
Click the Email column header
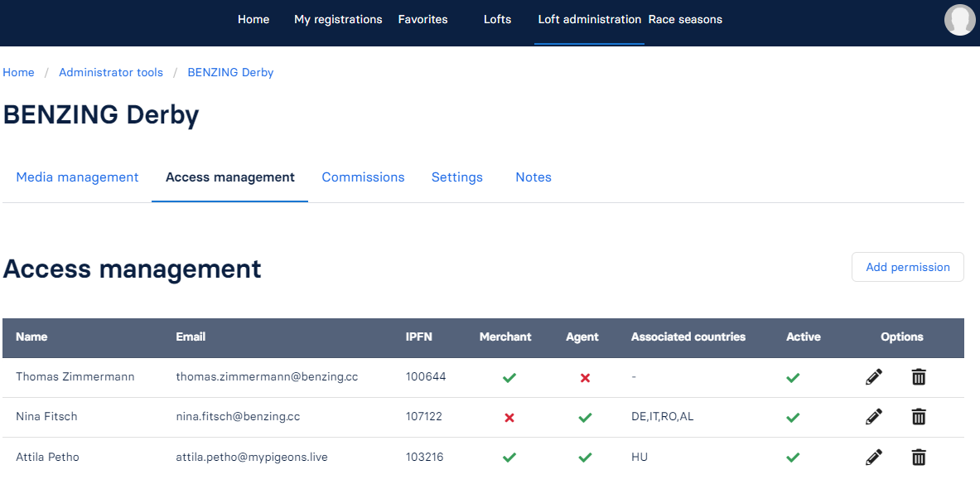coord(191,337)
